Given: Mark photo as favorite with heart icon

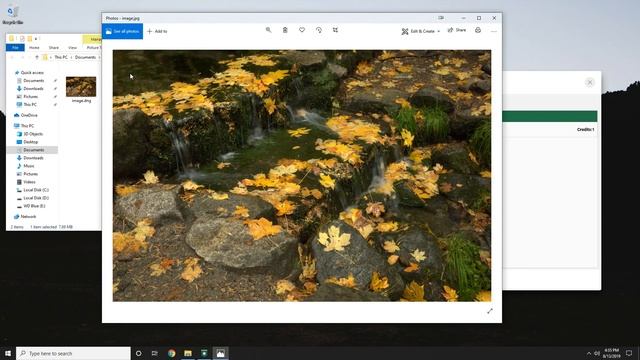Looking at the screenshot, I should click(302, 30).
